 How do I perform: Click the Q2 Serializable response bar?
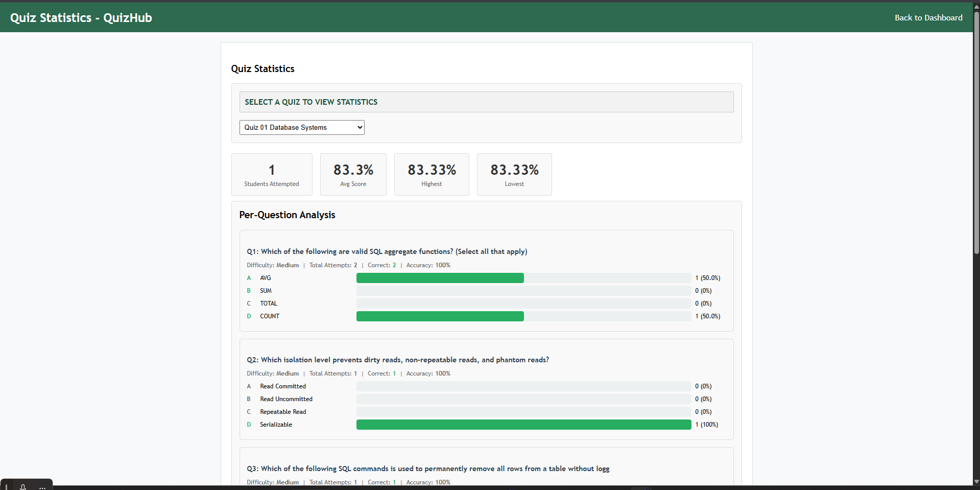click(x=523, y=425)
